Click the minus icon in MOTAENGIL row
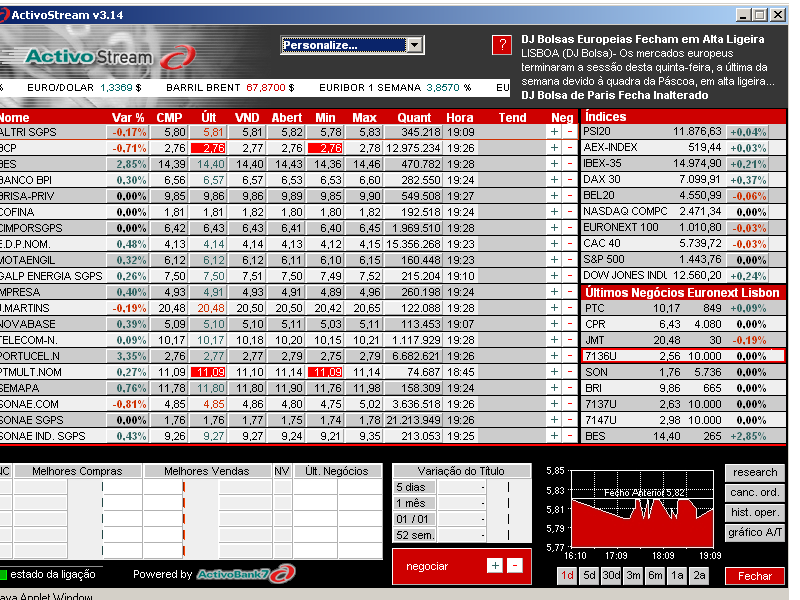 point(569,260)
